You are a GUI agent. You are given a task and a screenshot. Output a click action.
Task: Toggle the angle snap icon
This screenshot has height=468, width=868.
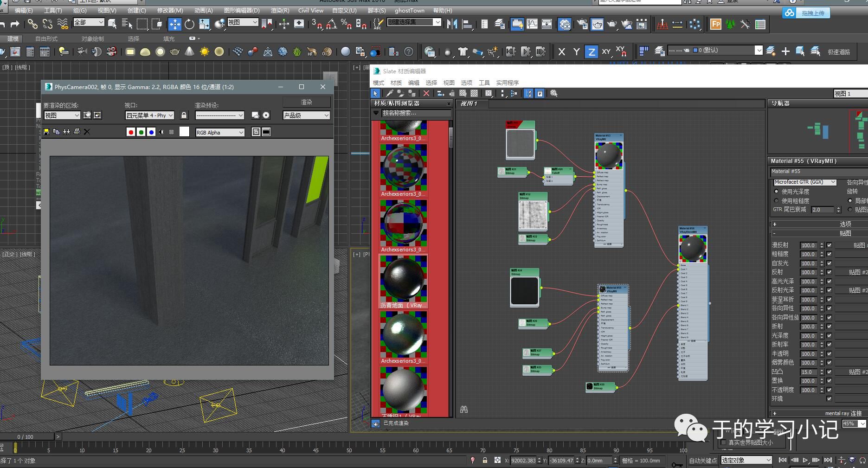331,24
